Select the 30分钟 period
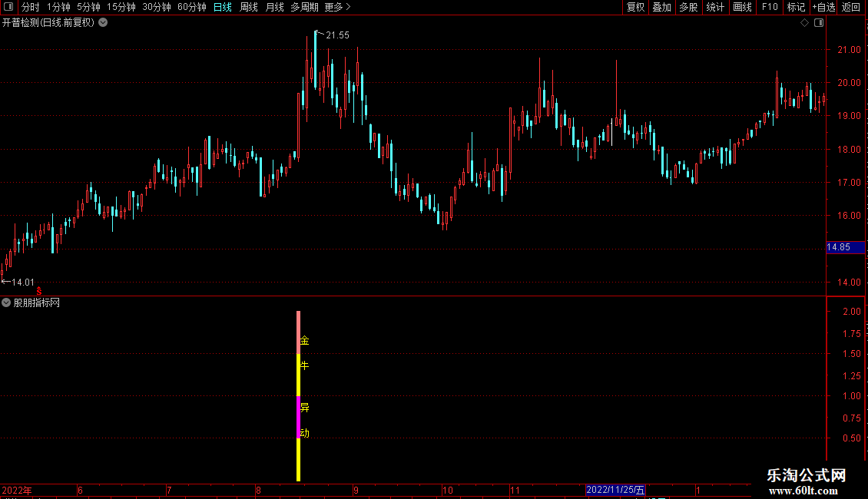This screenshot has width=868, height=499. (x=156, y=7)
